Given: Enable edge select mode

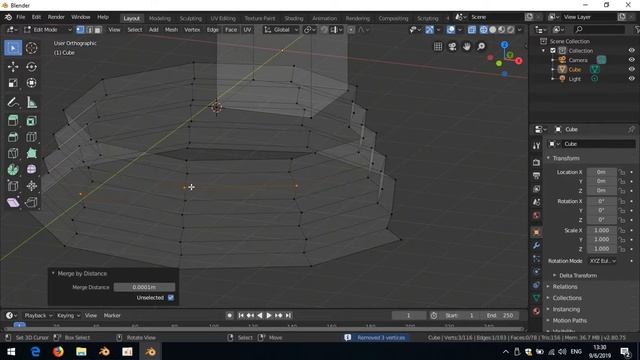Looking at the screenshot, I should point(89,30).
